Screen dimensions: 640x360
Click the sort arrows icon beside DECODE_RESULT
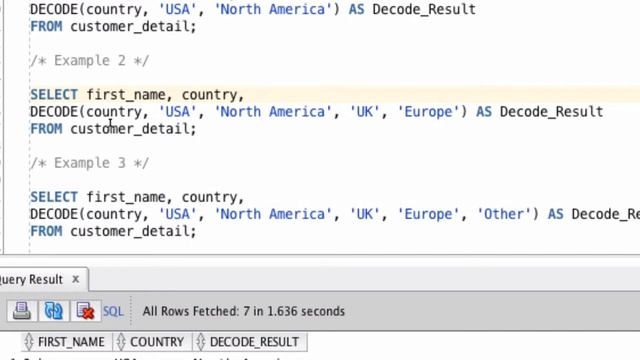point(200,342)
